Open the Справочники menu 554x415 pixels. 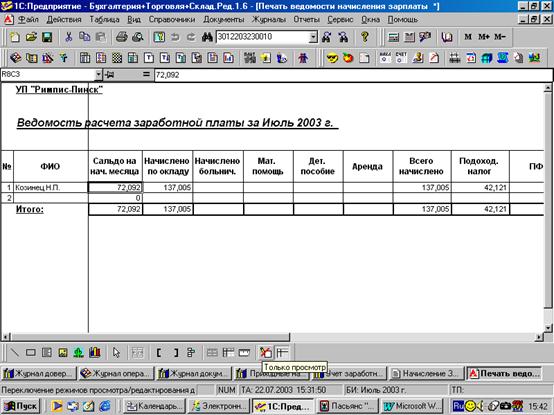[172, 20]
